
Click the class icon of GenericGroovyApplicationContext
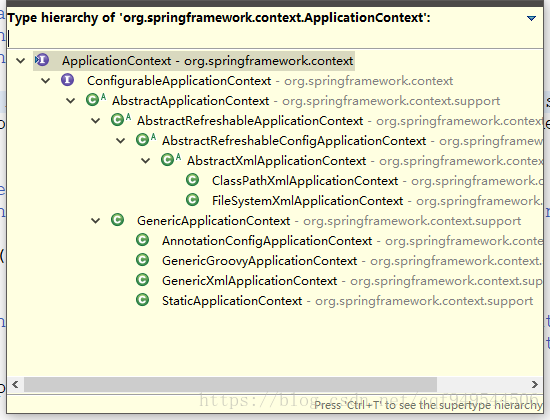pos(142,260)
